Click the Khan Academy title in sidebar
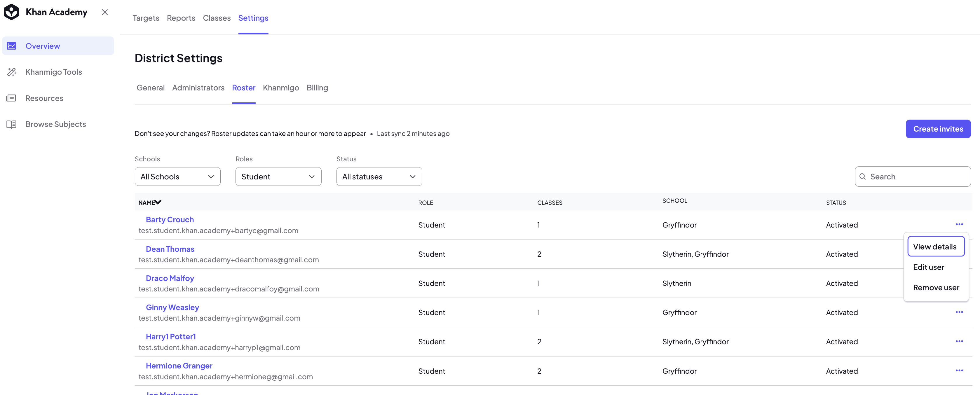Screen dimensions: 980x395 pos(57,12)
